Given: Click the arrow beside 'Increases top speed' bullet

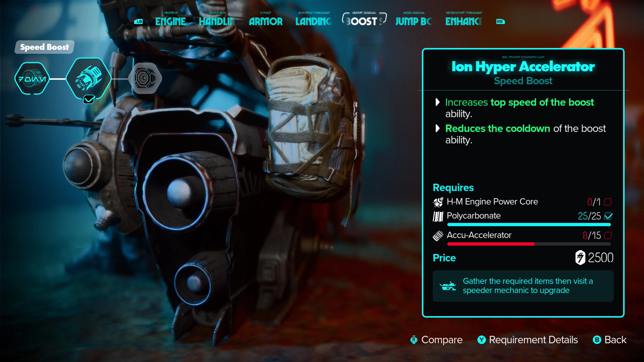Looking at the screenshot, I should click(438, 102).
